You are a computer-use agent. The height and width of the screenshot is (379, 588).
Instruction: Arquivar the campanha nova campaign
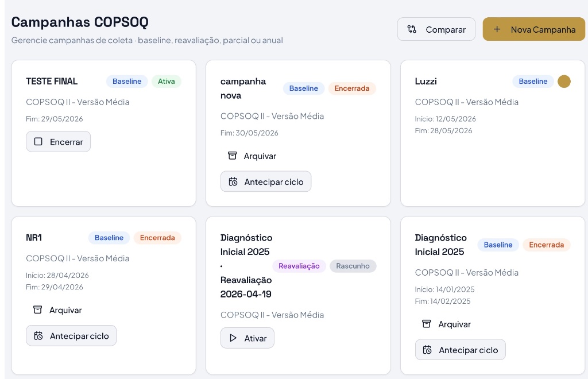[252, 156]
